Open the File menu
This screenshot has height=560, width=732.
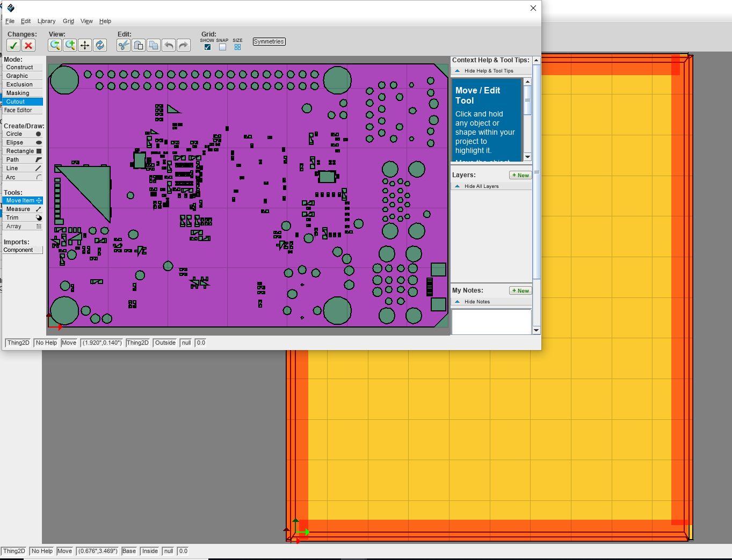click(10, 21)
